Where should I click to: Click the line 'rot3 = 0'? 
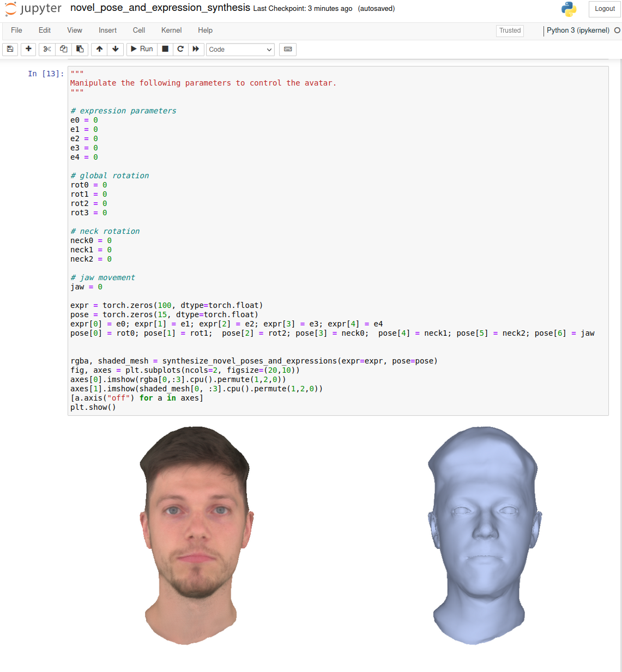click(x=89, y=213)
